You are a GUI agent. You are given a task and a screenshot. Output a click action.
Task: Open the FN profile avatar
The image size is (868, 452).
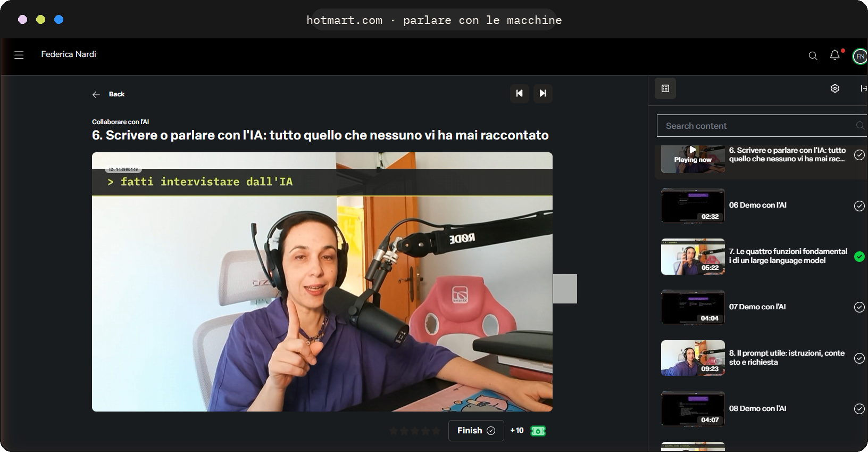coord(860,56)
